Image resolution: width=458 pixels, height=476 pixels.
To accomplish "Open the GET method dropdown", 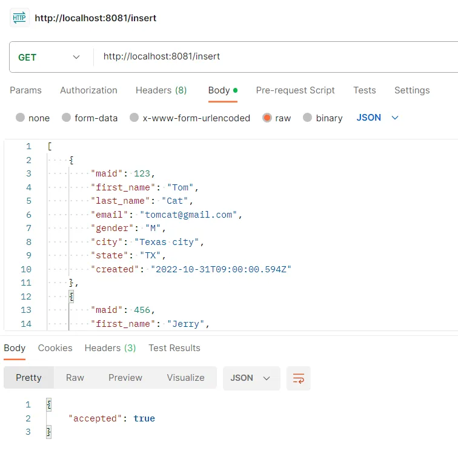I will 49,57.
